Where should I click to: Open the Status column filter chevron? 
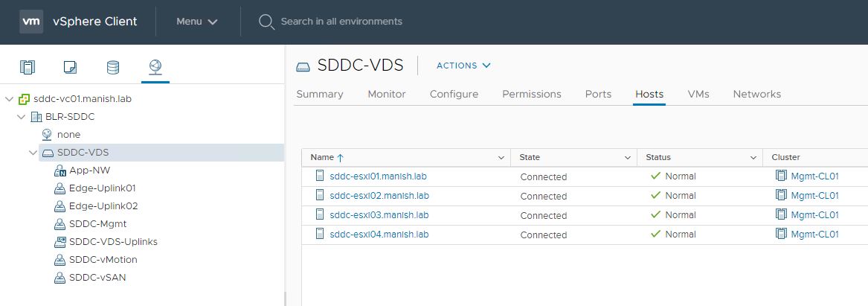click(753, 158)
